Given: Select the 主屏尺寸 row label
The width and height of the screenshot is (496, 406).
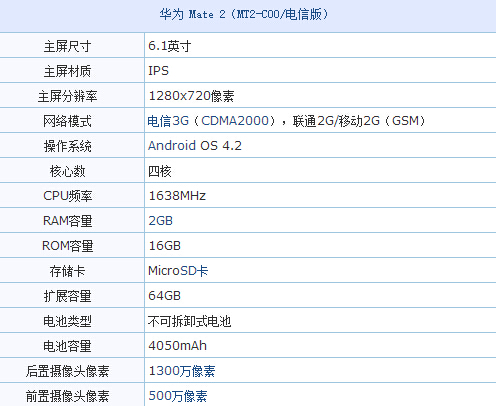Looking at the screenshot, I should (67, 46).
